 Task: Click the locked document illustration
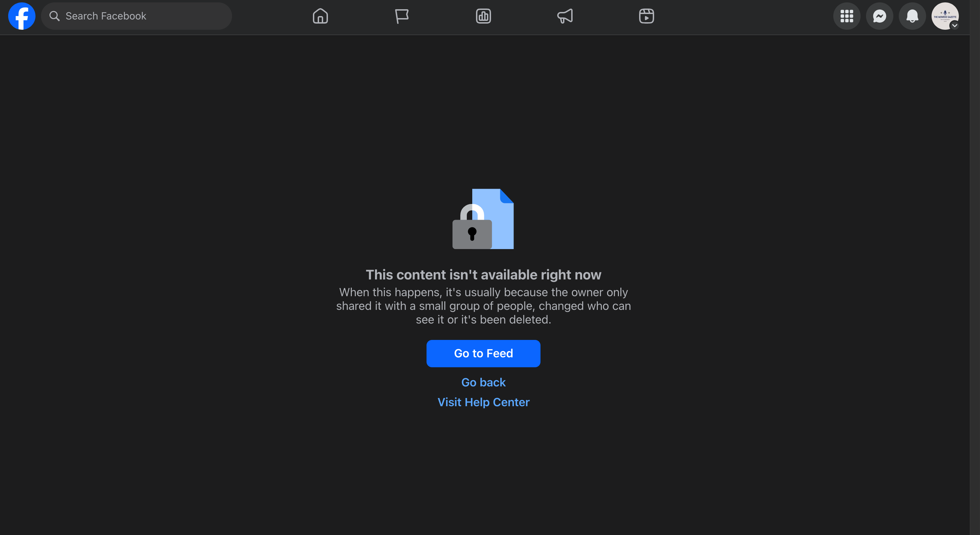tap(483, 219)
